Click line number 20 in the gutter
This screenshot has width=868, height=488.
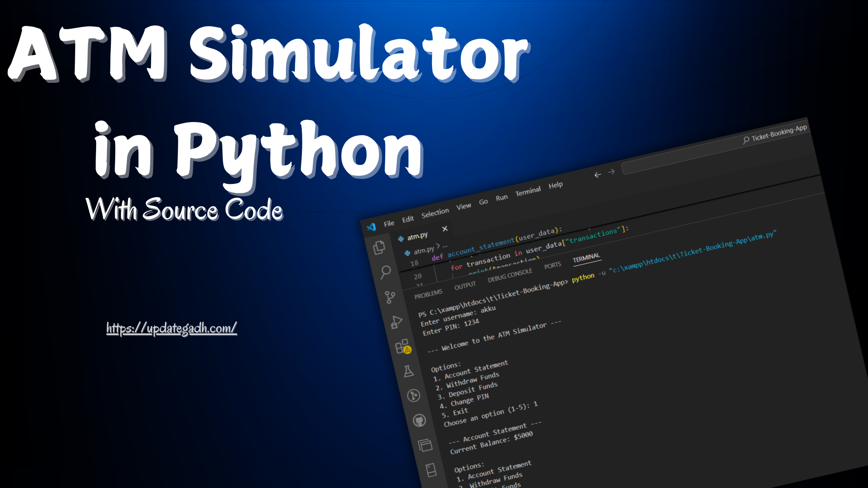coord(417,277)
